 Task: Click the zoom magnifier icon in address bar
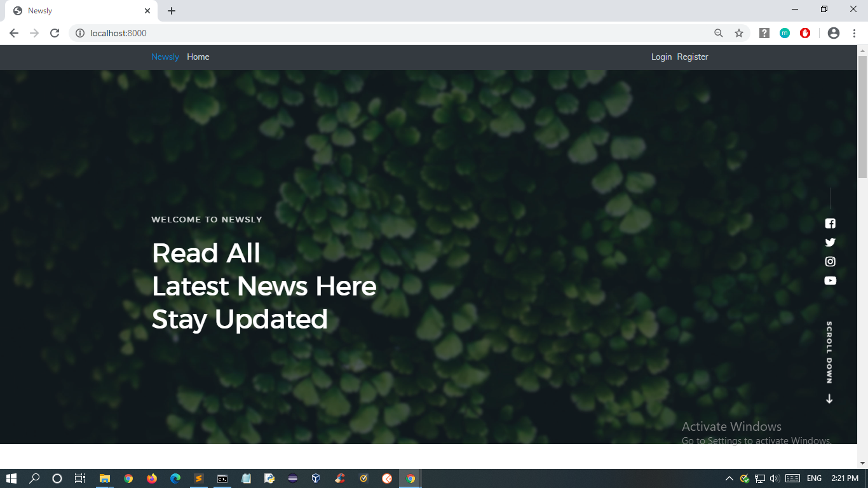coord(719,33)
